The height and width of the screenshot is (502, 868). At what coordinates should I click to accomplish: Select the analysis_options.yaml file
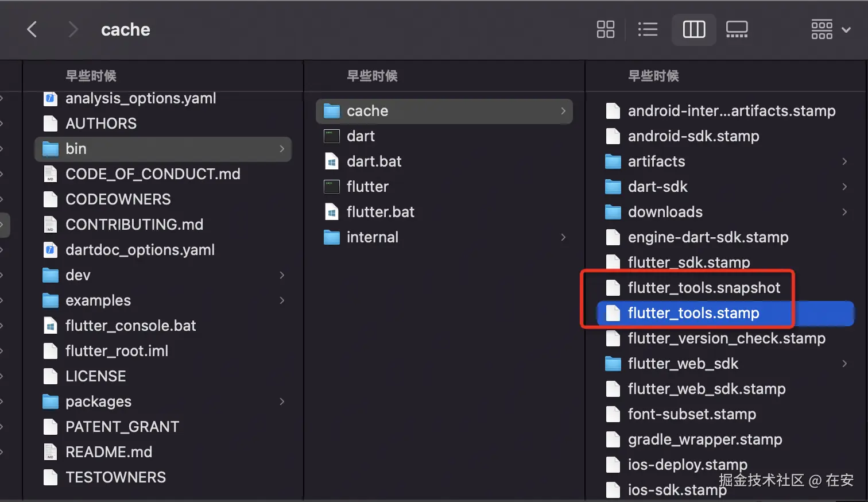140,98
